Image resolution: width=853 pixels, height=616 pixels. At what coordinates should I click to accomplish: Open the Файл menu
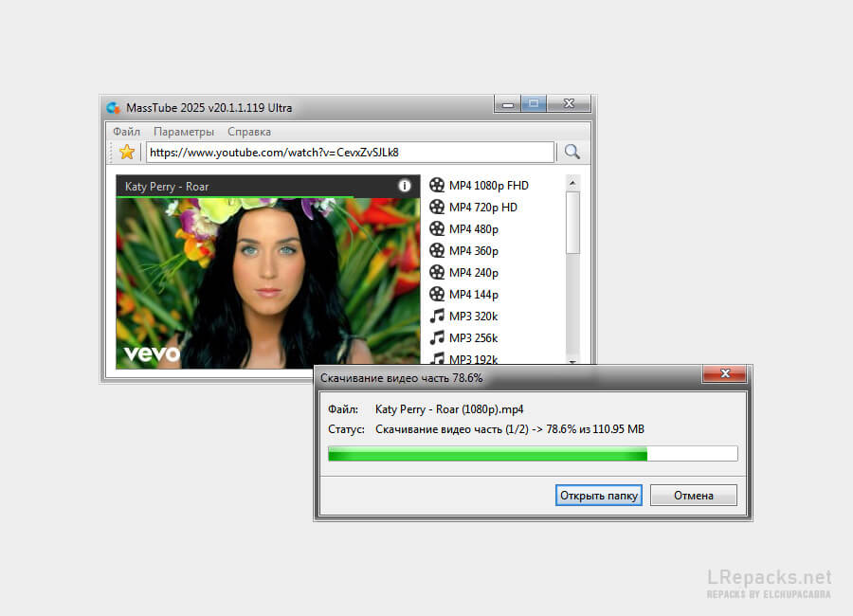tap(126, 132)
